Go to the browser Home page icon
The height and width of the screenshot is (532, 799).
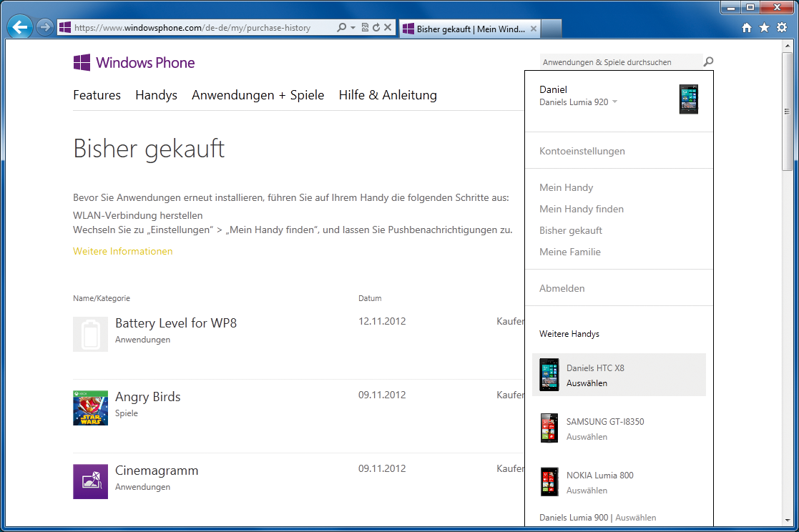point(747,27)
